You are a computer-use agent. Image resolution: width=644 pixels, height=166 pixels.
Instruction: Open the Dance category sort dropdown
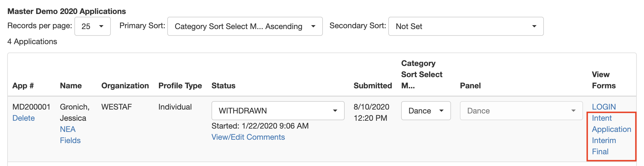pos(426,111)
